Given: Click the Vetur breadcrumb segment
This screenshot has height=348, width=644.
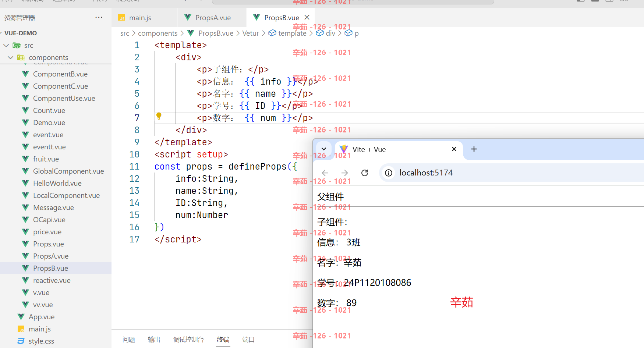Looking at the screenshot, I should click(251, 33).
